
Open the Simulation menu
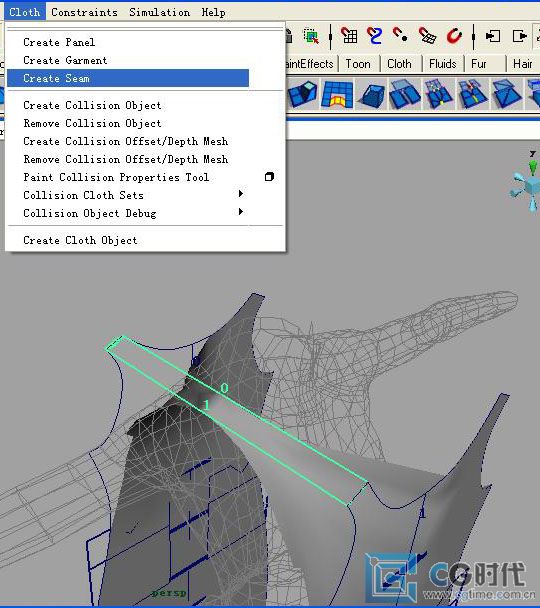tap(159, 12)
